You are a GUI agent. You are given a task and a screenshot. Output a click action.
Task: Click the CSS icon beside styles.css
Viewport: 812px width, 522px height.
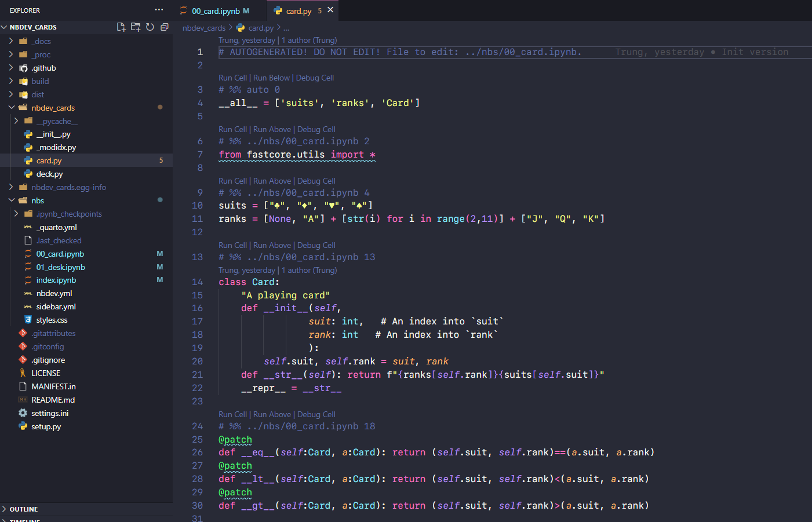(x=28, y=320)
